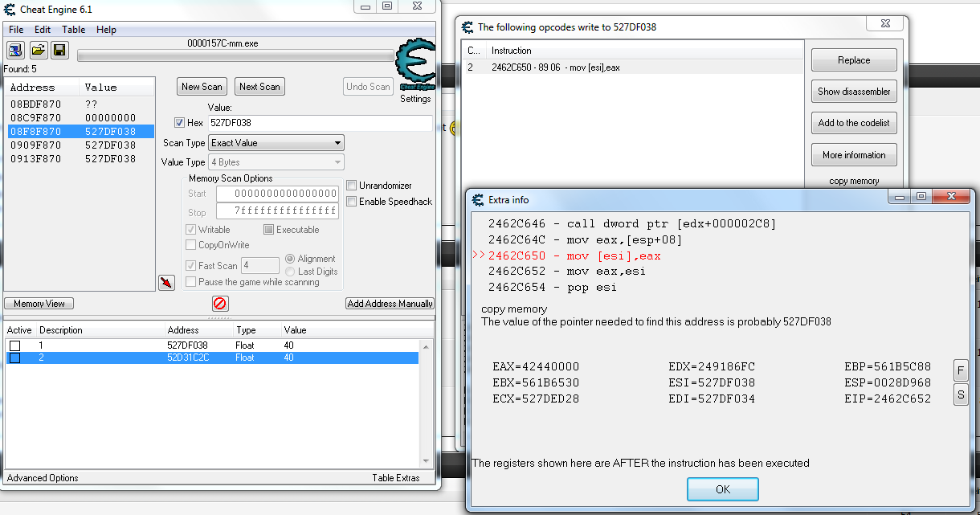Image resolution: width=980 pixels, height=515 pixels.
Task: Open the Table menu
Action: click(74, 30)
